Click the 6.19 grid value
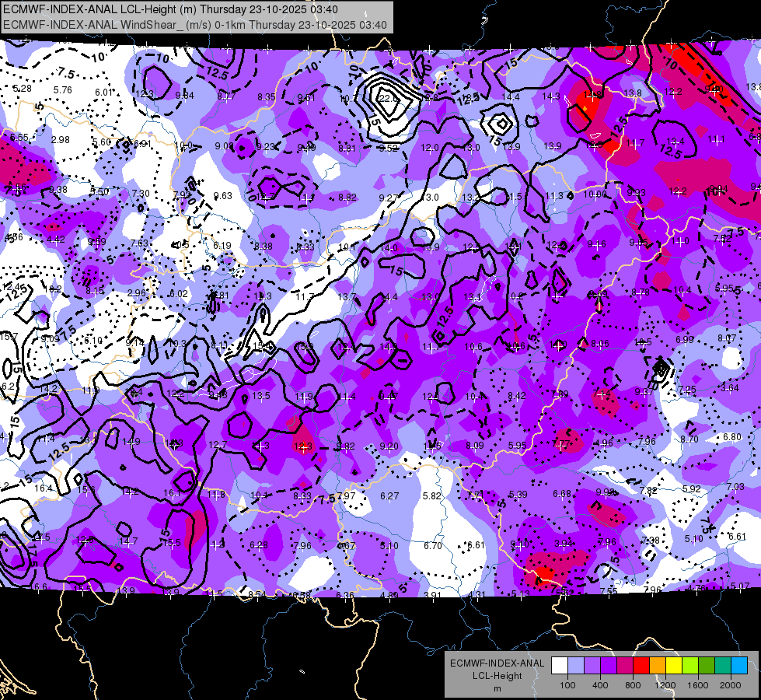This screenshot has width=761, height=700. pos(222,246)
